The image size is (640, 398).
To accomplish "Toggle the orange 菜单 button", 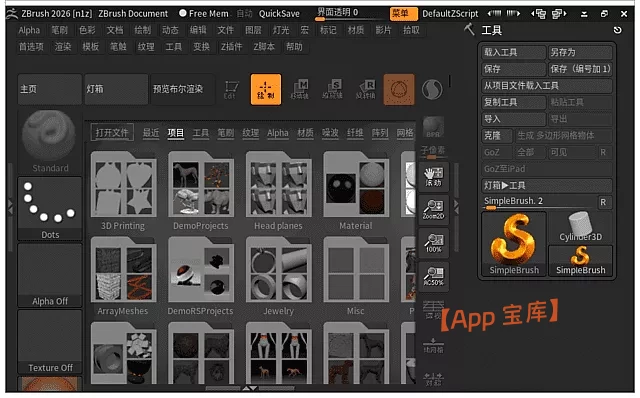I will pyautogui.click(x=403, y=13).
